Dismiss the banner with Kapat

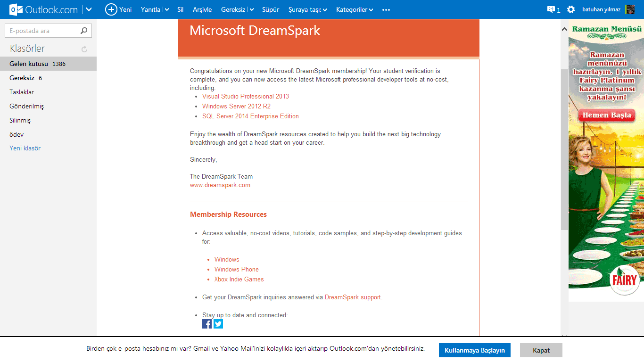(541, 350)
